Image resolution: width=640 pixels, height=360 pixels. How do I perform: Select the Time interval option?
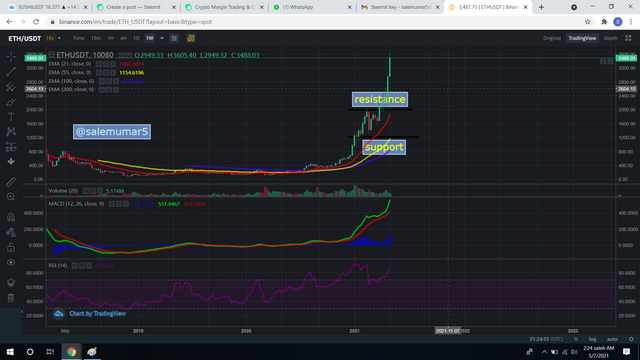(x=78, y=38)
